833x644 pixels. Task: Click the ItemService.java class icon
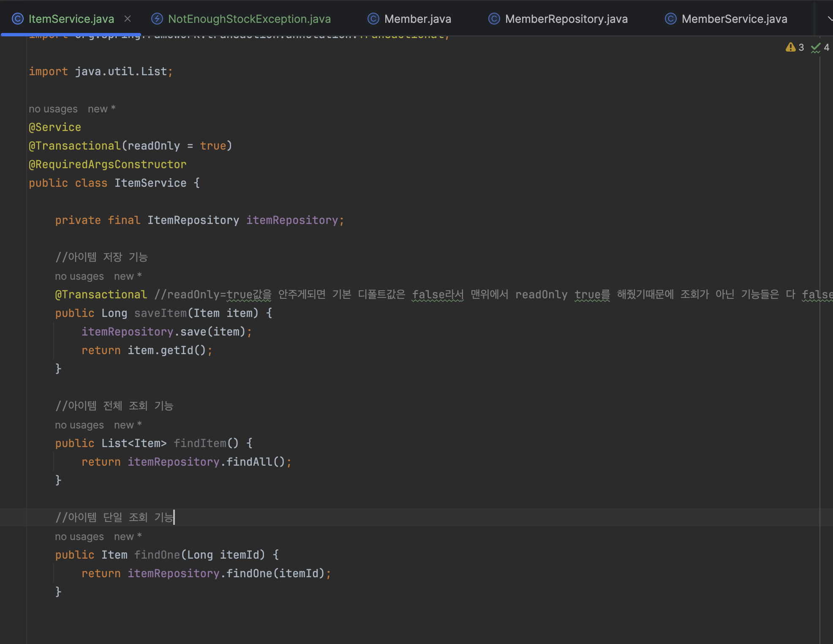coord(18,19)
